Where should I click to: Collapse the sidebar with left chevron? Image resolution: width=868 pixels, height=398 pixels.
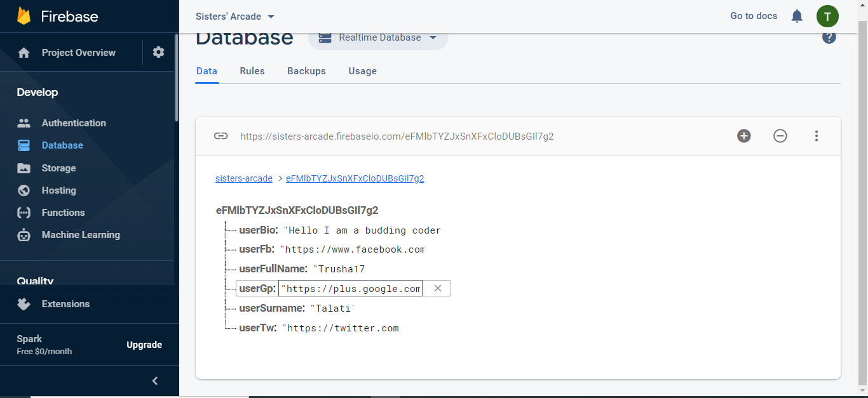click(x=155, y=381)
